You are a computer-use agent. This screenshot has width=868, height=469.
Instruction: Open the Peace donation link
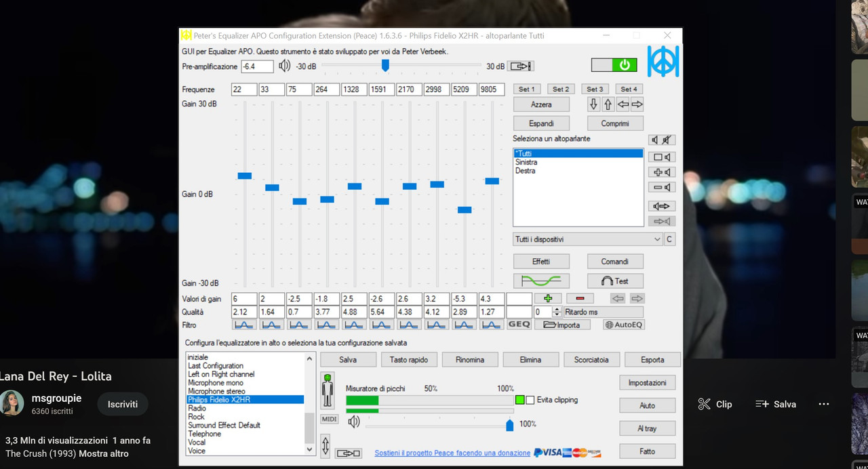tap(452, 453)
